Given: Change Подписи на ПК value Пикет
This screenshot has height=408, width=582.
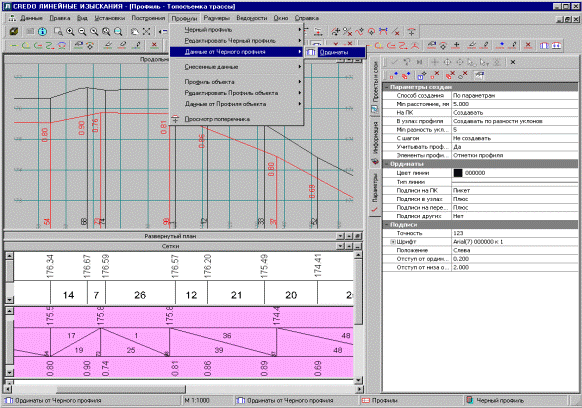Looking at the screenshot, I should 514,190.
